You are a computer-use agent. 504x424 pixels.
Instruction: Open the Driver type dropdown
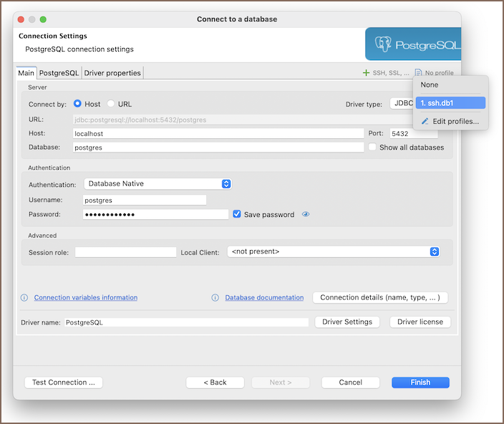click(401, 104)
